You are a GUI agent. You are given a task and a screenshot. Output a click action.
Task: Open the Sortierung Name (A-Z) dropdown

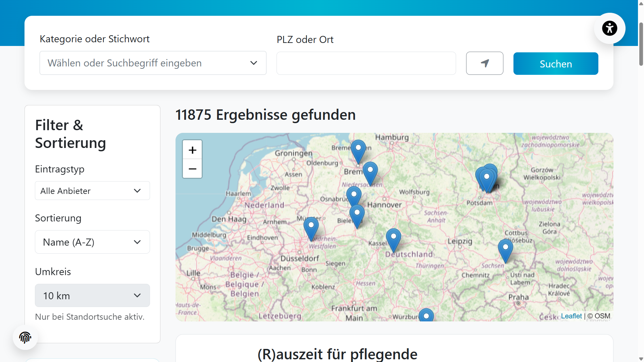[x=92, y=242]
